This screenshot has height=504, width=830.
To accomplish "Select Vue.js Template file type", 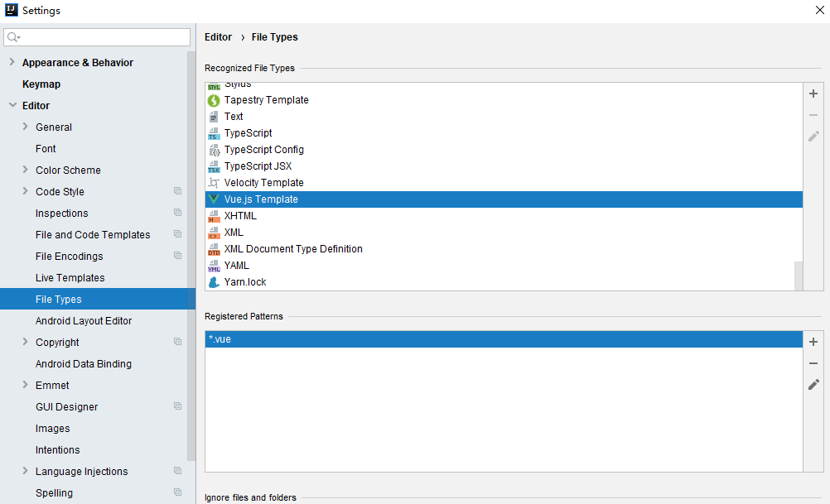I will pyautogui.click(x=504, y=199).
